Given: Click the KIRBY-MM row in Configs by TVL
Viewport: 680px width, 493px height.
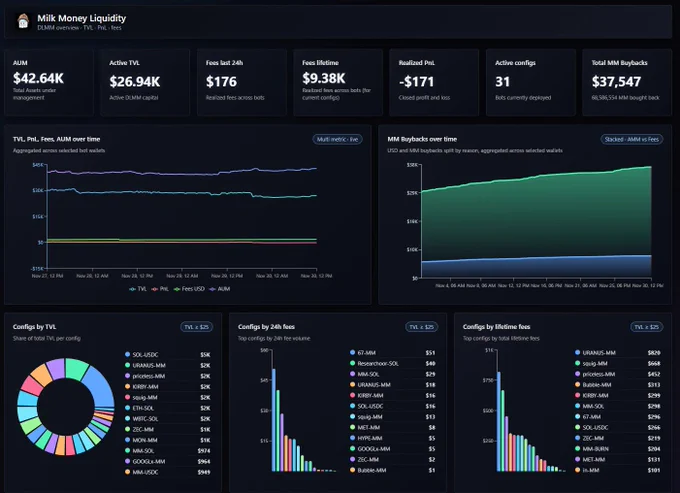Looking at the screenshot, I should pos(167,387).
